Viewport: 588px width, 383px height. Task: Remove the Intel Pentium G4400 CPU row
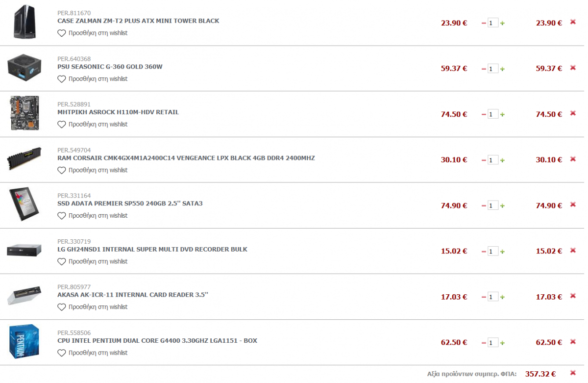[x=573, y=342]
